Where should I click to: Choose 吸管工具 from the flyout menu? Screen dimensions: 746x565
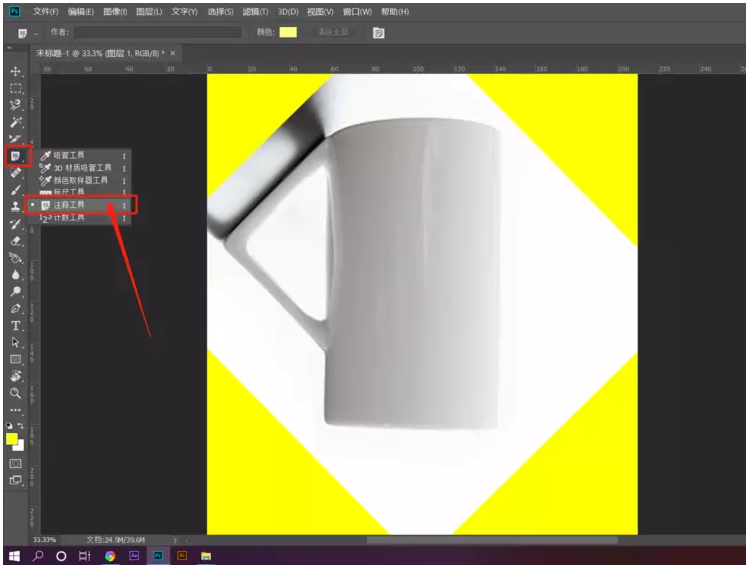click(x=69, y=156)
